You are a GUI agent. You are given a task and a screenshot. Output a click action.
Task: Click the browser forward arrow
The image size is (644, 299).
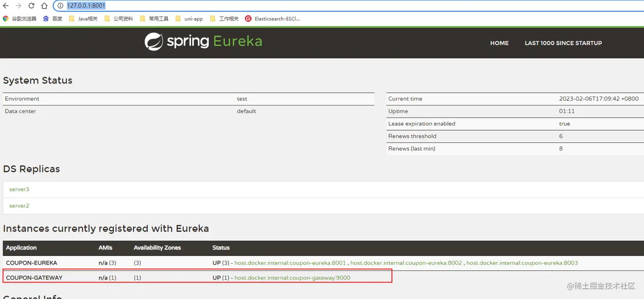(x=18, y=6)
